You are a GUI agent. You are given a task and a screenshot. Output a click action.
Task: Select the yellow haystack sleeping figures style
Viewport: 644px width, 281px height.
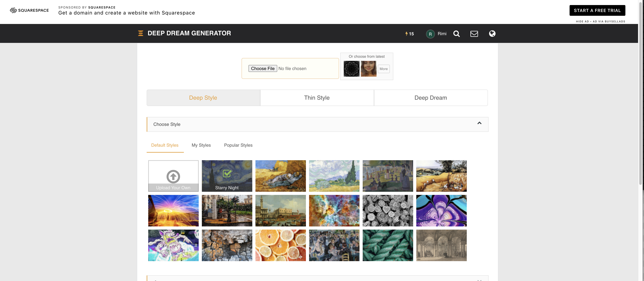tap(281, 176)
